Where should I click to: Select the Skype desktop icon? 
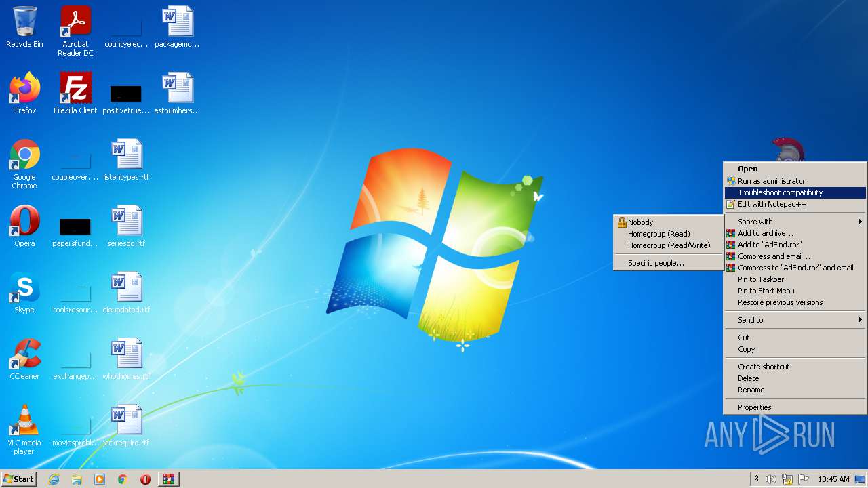click(x=24, y=293)
